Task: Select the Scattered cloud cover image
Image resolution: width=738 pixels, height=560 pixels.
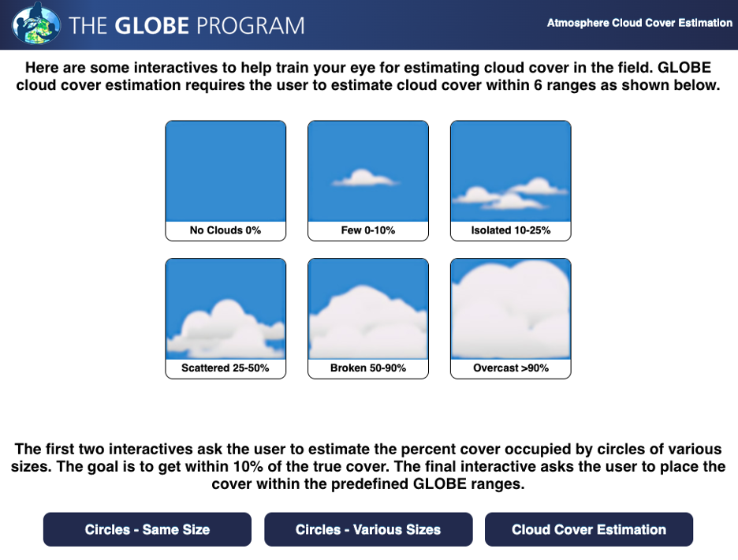Action: tap(225, 309)
